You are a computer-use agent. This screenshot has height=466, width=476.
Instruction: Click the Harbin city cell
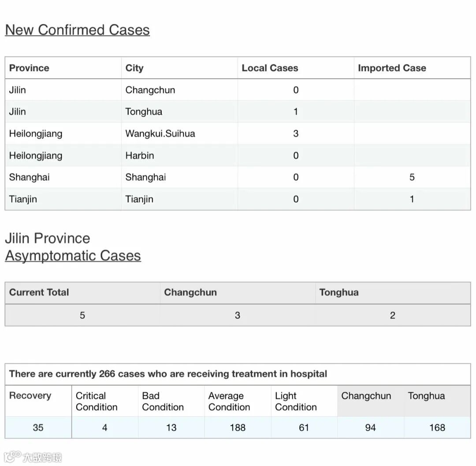[x=140, y=155]
